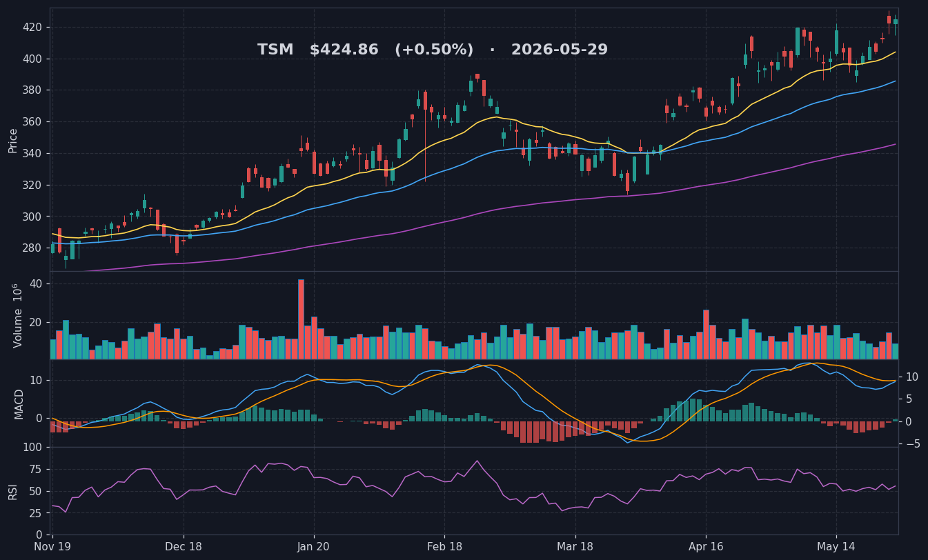The width and height of the screenshot is (928, 560).
Task: Click the MACD axis title
Action: (19, 403)
